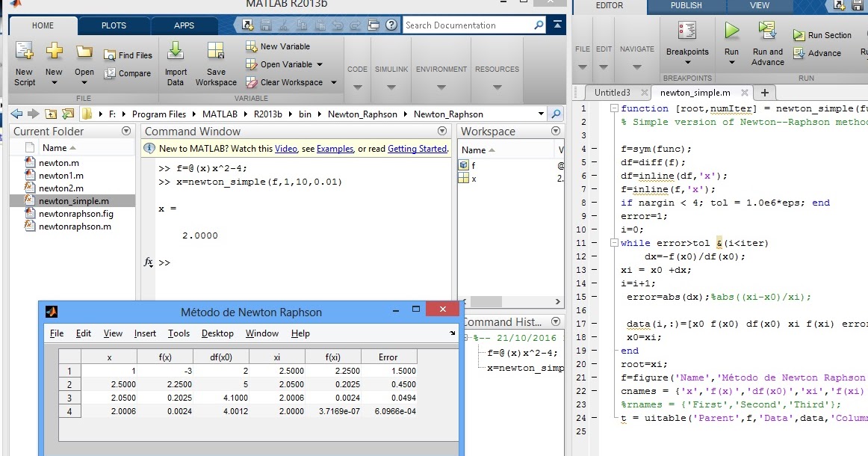
Task: Click the minimize toolstrip icon beside the search box
Action: click(x=557, y=25)
